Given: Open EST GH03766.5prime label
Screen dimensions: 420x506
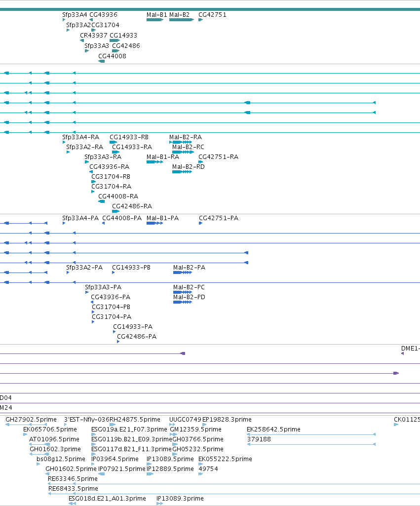Looking at the screenshot, I should 198,439.
